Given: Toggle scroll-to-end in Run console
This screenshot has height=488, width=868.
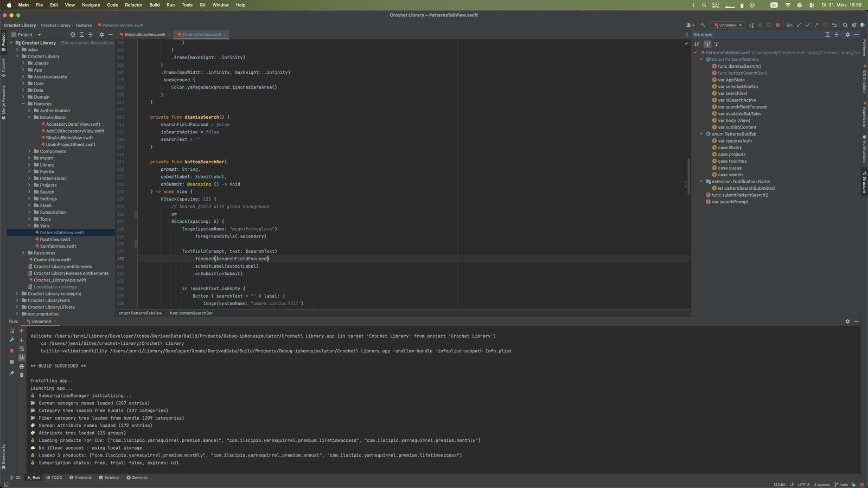Looking at the screenshot, I should (22, 357).
